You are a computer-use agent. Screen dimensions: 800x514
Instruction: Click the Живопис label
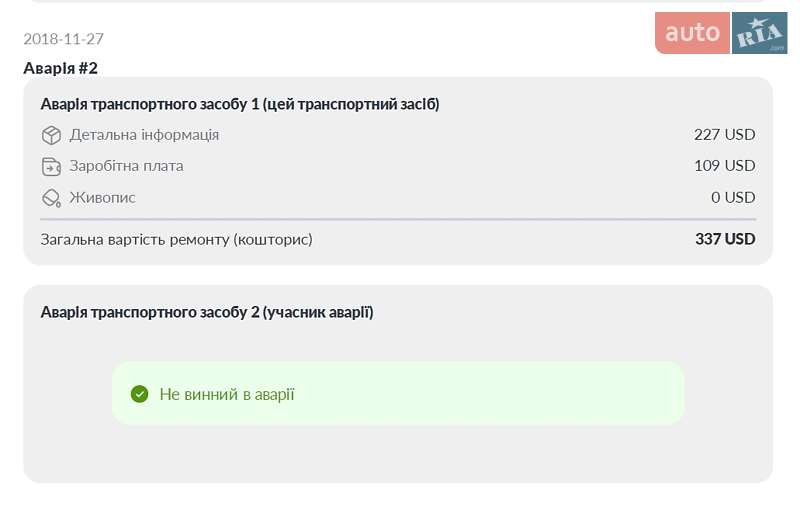pyautogui.click(x=102, y=198)
